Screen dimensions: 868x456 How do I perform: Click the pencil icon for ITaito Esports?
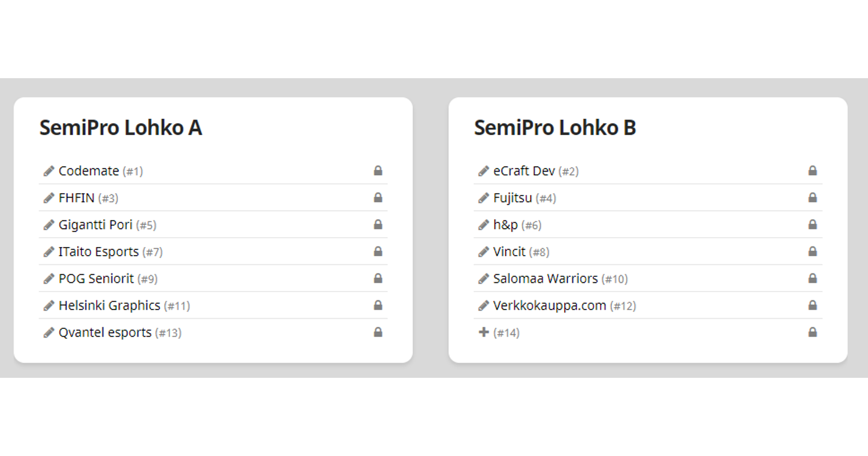[x=49, y=252]
